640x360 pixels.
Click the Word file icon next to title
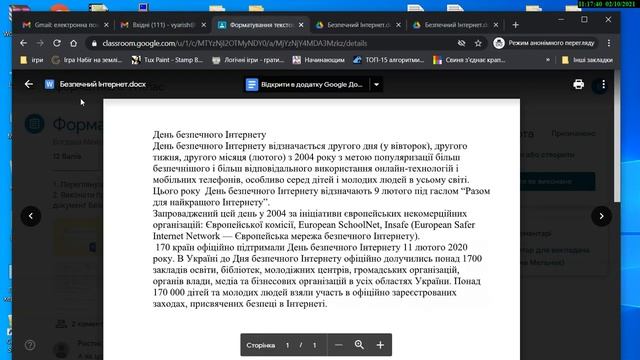click(x=49, y=84)
